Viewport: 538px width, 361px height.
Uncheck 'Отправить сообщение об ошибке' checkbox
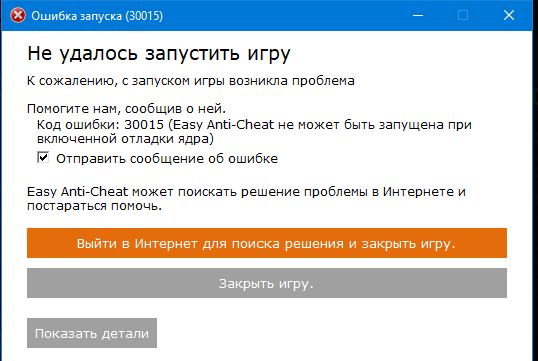43,158
